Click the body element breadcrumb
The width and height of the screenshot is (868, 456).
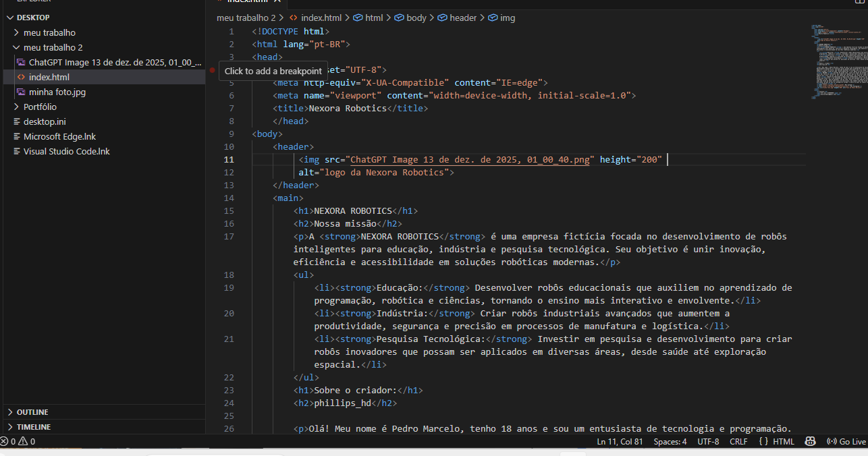410,18
